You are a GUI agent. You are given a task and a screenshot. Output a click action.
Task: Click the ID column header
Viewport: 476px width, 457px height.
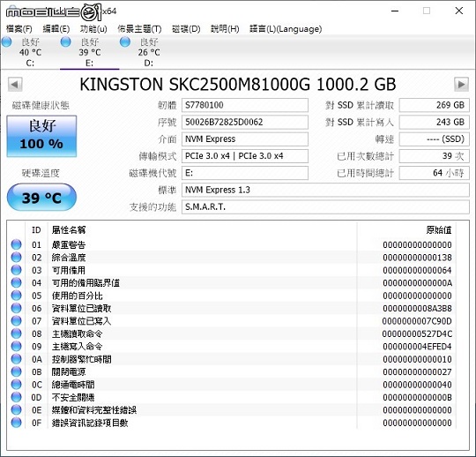36,230
